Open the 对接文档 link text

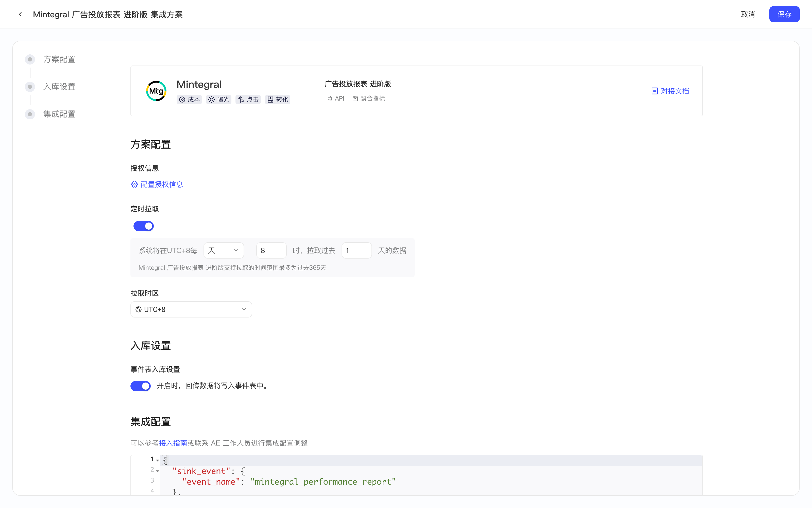(x=675, y=91)
